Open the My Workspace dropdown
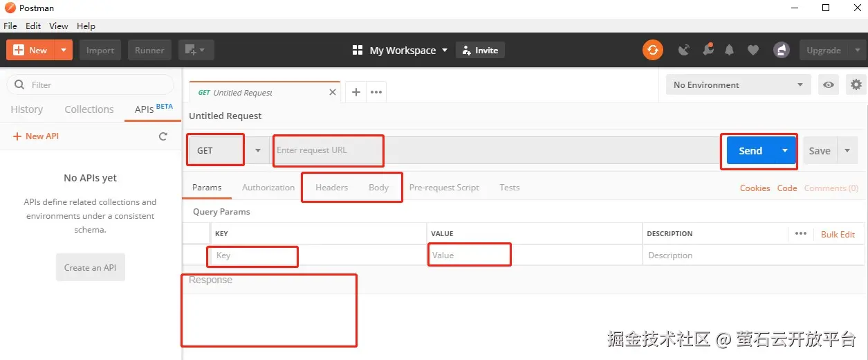 coord(400,50)
